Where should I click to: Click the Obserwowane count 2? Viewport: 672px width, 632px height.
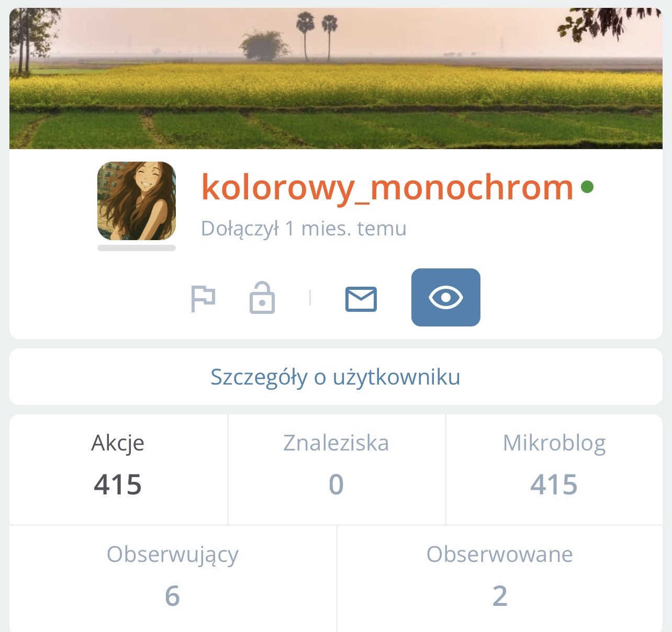500,596
